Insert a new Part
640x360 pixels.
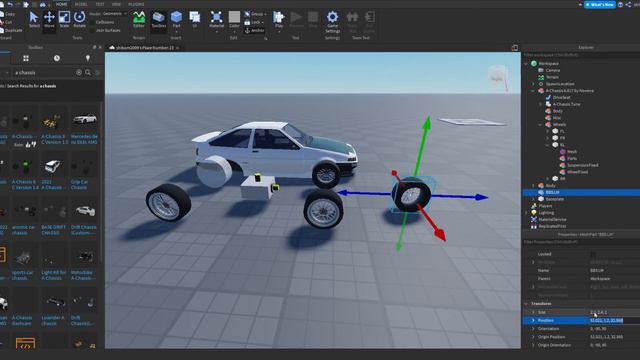(x=176, y=19)
